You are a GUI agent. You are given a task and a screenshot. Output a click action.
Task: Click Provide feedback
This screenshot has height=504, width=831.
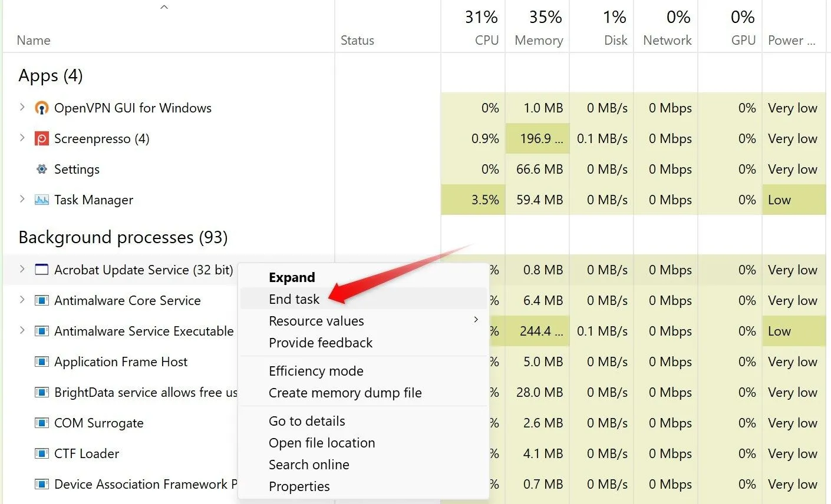pos(320,343)
